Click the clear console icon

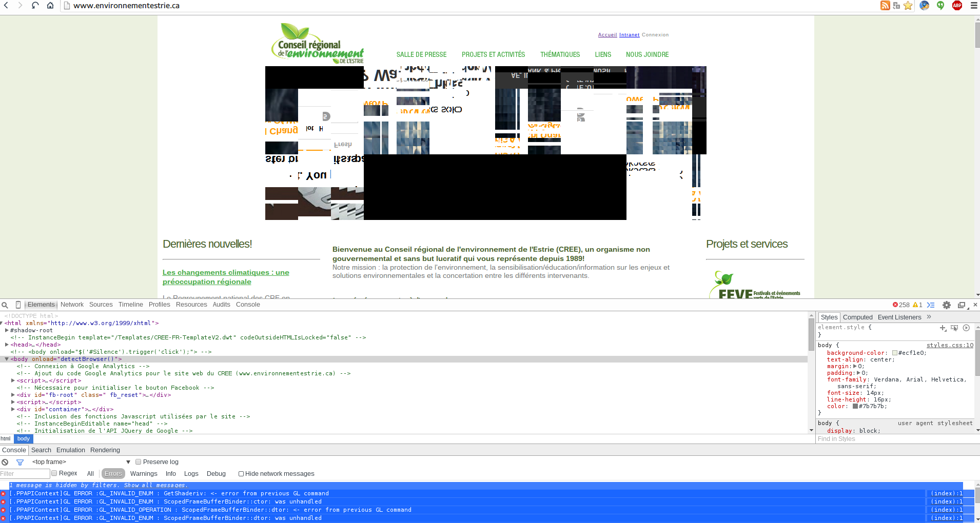(5, 462)
